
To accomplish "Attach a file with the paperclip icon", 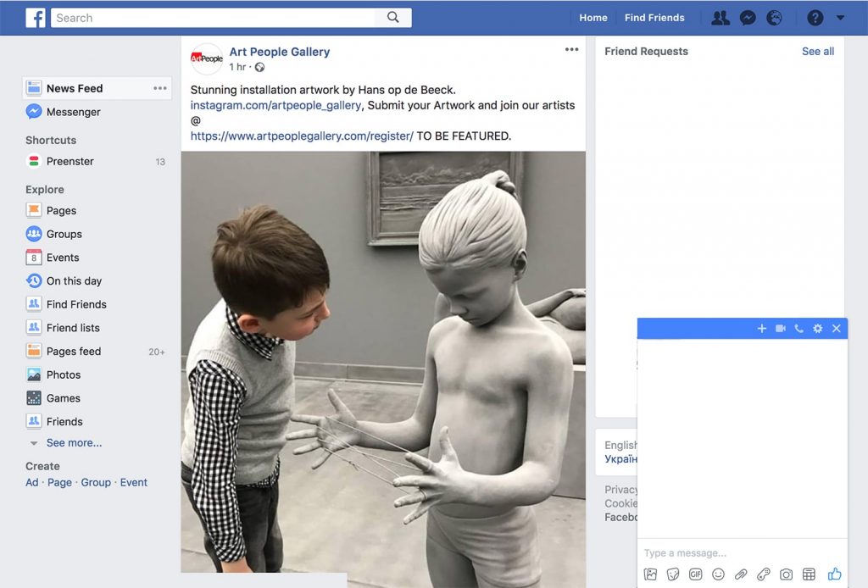I will point(741,574).
